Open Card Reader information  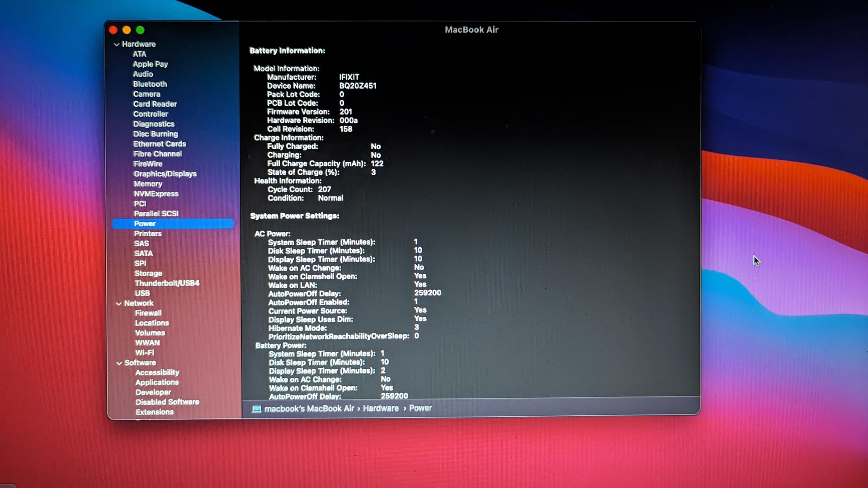[155, 104]
